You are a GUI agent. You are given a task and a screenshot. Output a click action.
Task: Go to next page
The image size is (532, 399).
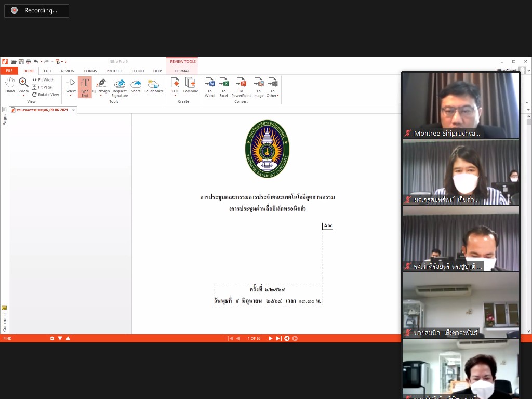[270, 338]
